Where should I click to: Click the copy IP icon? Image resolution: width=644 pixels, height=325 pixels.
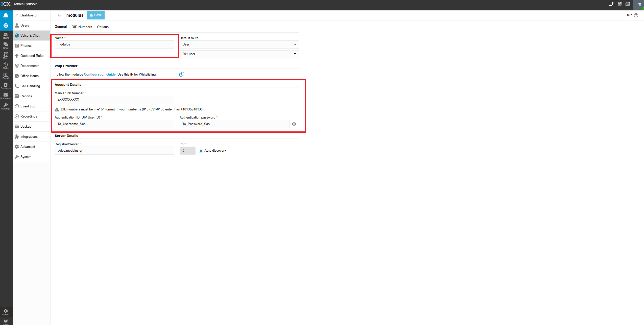(x=181, y=74)
